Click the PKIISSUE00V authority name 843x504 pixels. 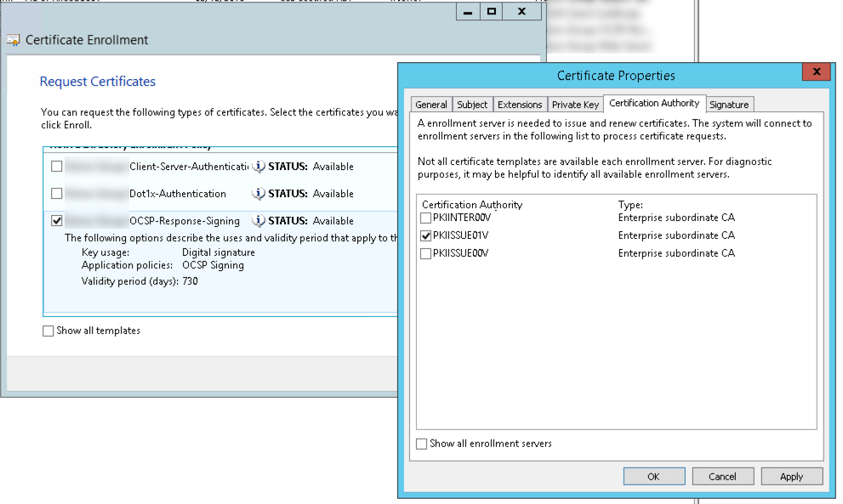click(x=461, y=253)
